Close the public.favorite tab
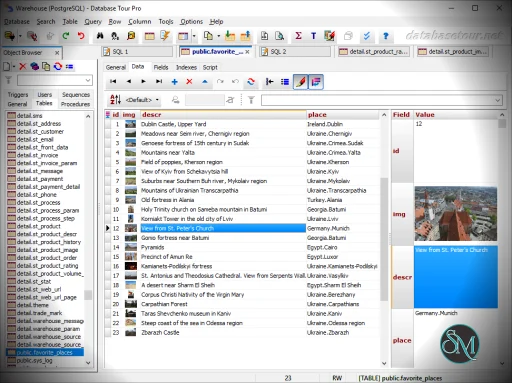512x383 pixels. 247,52
